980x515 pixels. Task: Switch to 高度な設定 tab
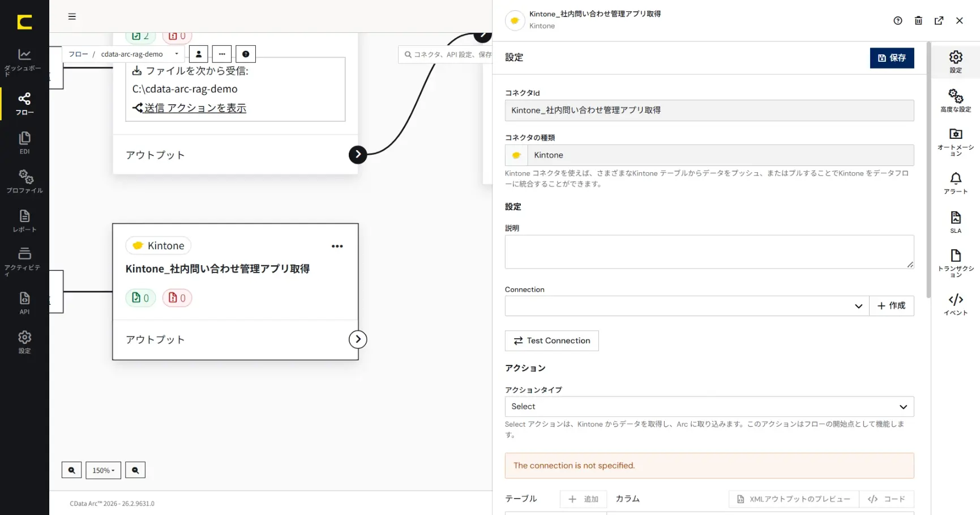(956, 100)
